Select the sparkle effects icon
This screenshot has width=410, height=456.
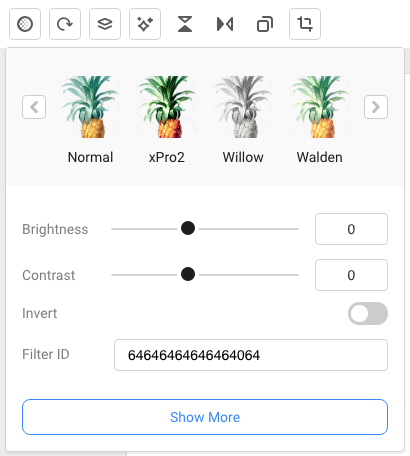tap(145, 24)
